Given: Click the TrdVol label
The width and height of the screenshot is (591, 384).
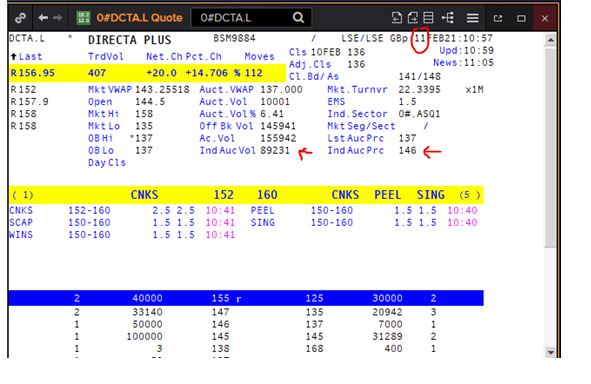Looking at the screenshot, I should [106, 57].
